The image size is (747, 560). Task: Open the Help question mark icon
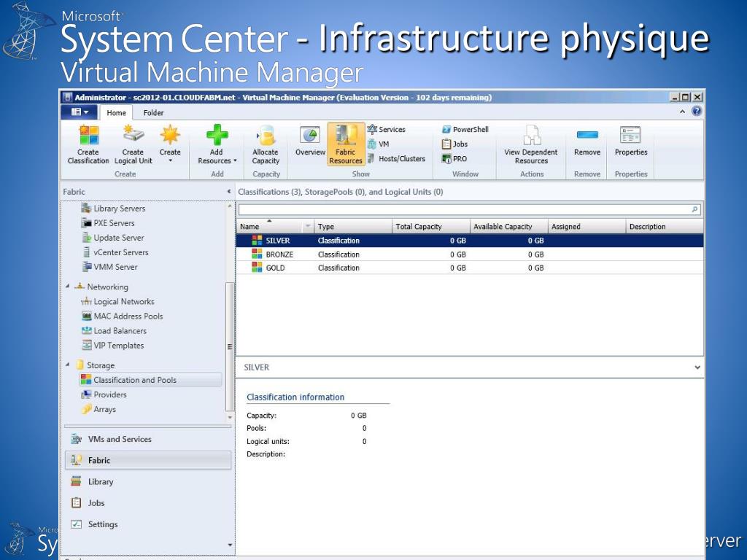pos(697,112)
